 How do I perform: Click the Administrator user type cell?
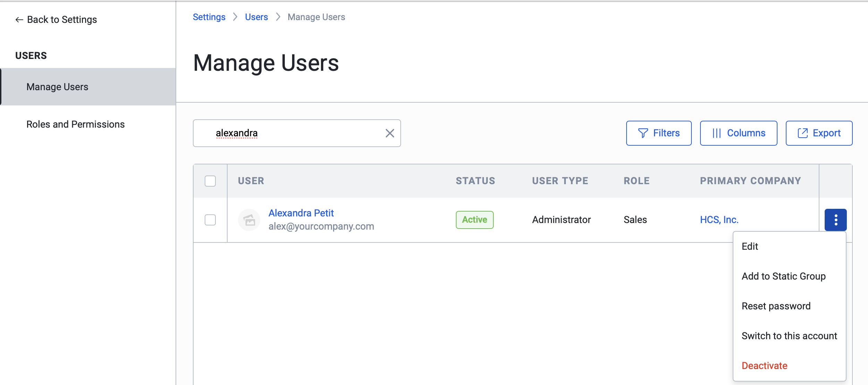click(561, 220)
